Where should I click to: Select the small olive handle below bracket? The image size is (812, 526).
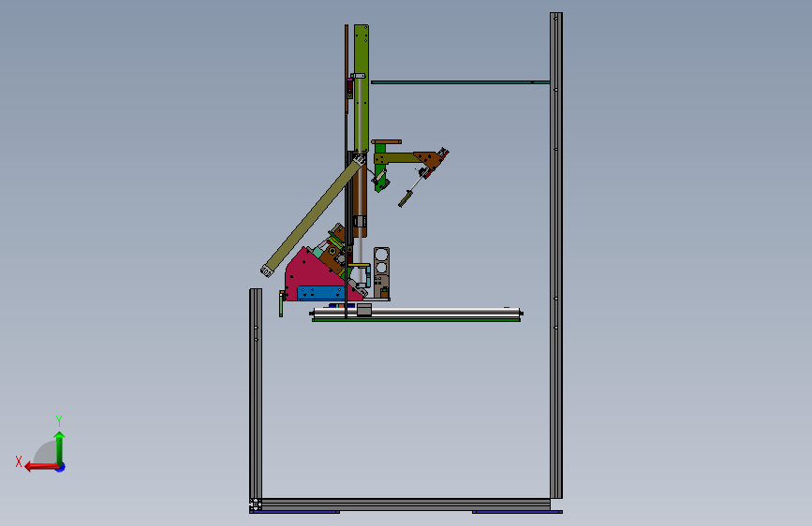pyautogui.click(x=405, y=198)
